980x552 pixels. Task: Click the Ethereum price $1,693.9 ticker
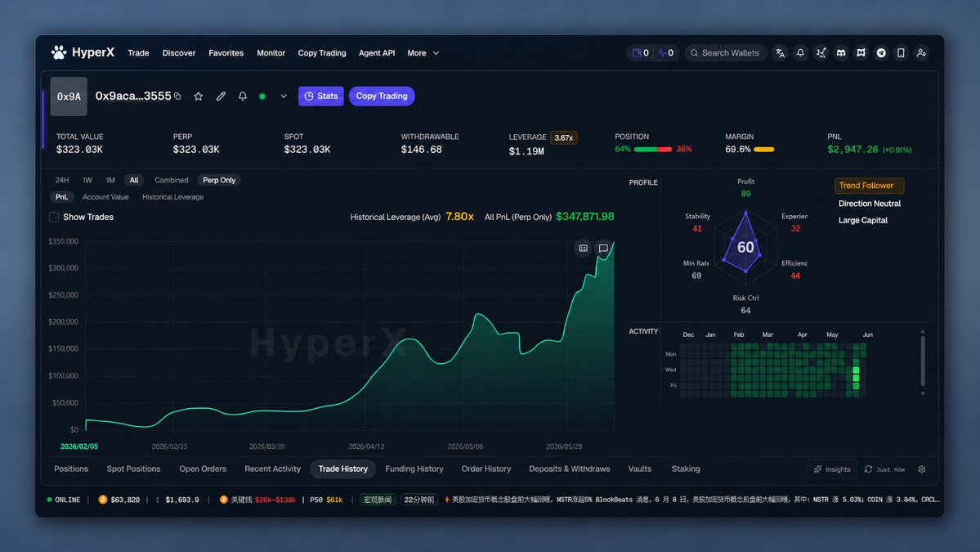click(177, 500)
